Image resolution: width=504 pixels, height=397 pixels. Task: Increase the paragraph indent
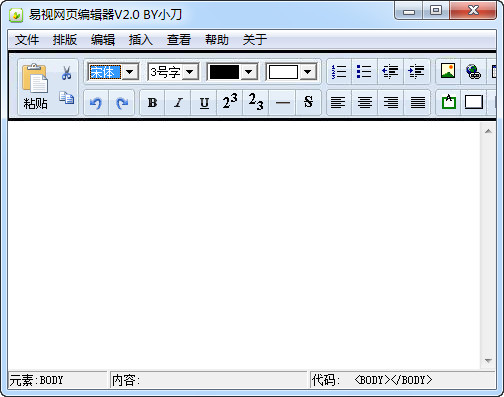click(x=416, y=71)
